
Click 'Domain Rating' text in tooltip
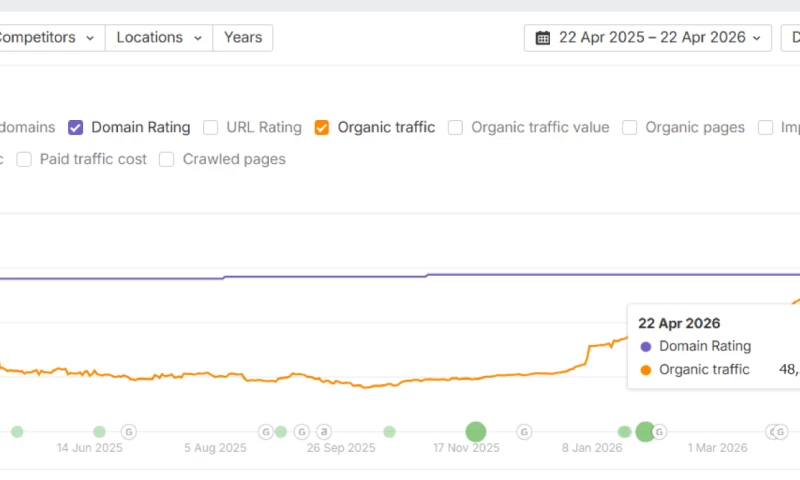(705, 346)
